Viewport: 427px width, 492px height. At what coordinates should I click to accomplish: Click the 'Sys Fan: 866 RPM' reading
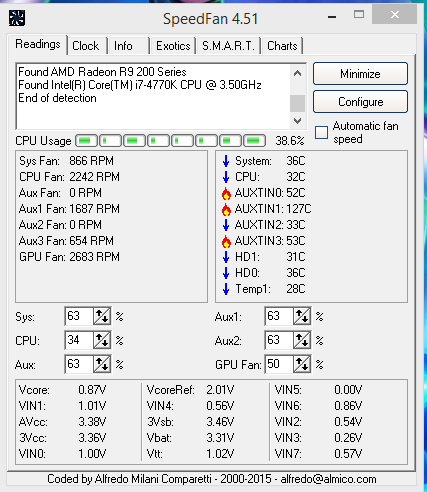point(66,161)
